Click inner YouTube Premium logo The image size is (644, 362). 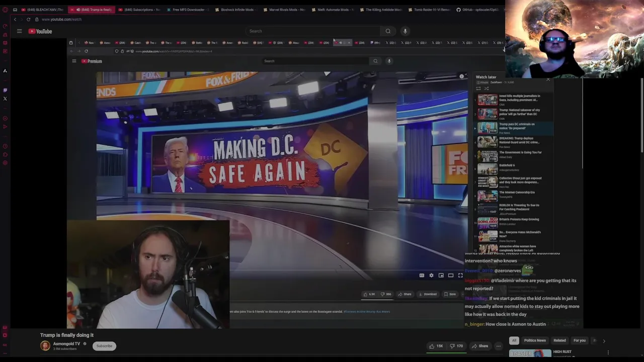coord(92,61)
